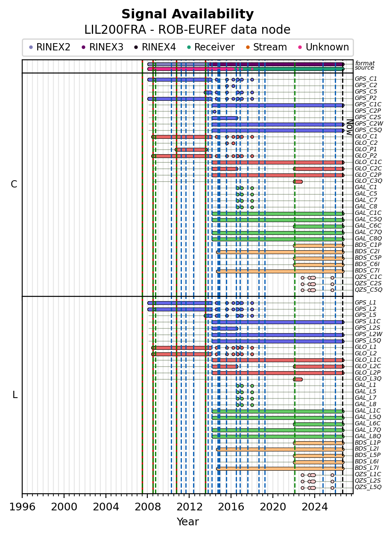392x536 pixels.
Task: Click the GAL_C6C row label
Action: tap(368, 226)
